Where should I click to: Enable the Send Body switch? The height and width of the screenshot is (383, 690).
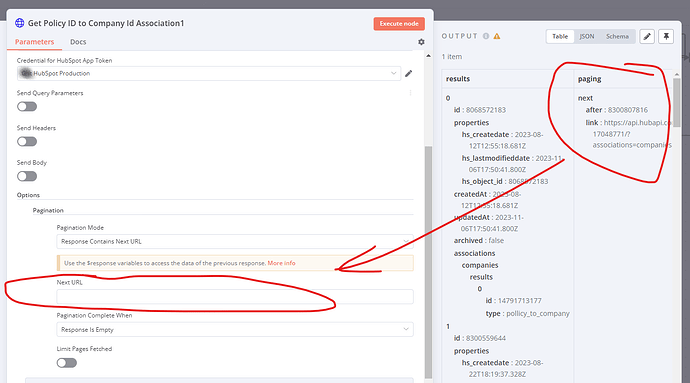pyautogui.click(x=27, y=176)
